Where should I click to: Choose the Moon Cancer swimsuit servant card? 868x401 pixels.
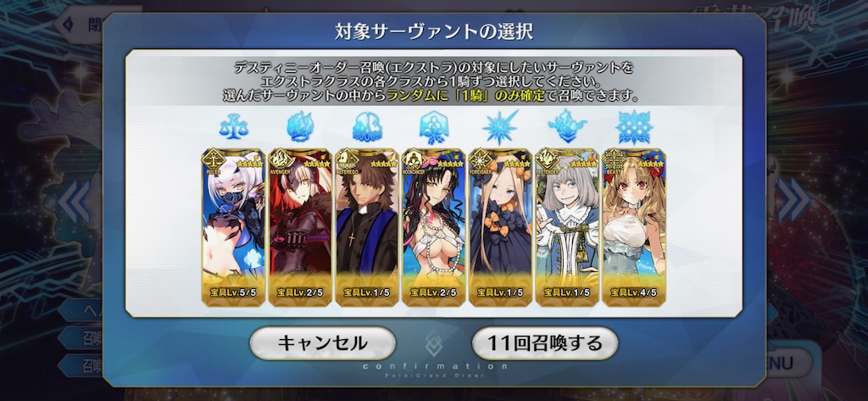click(x=433, y=227)
